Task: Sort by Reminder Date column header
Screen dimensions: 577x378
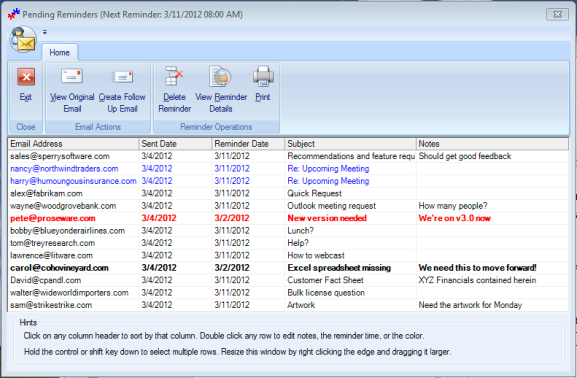Action: [248, 144]
